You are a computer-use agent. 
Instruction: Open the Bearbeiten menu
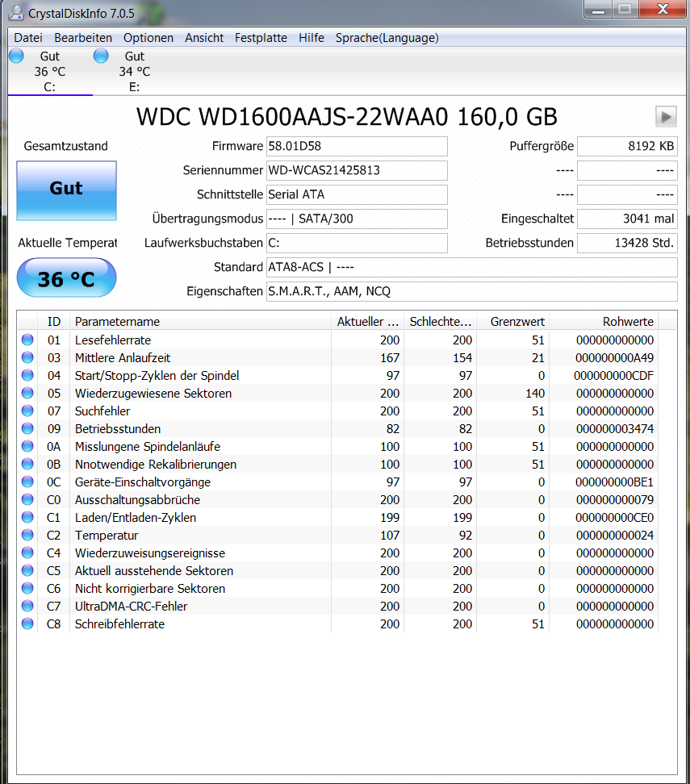(x=83, y=38)
